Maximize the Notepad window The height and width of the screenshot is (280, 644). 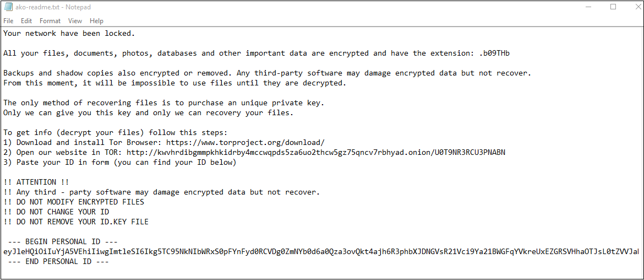click(613, 7)
